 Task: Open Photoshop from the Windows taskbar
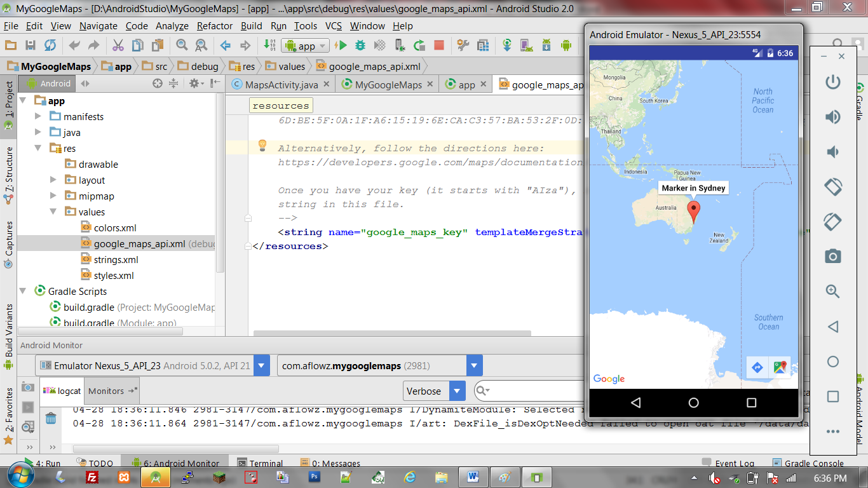point(313,477)
